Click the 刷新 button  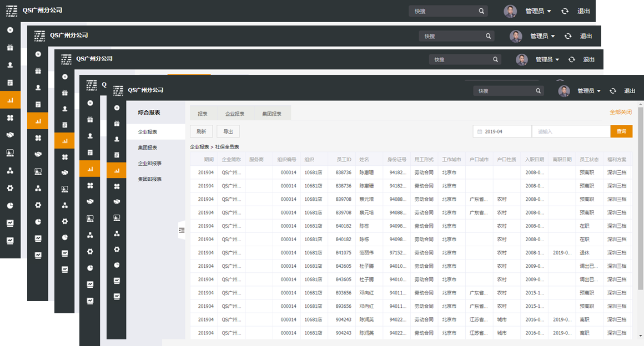pyautogui.click(x=201, y=131)
